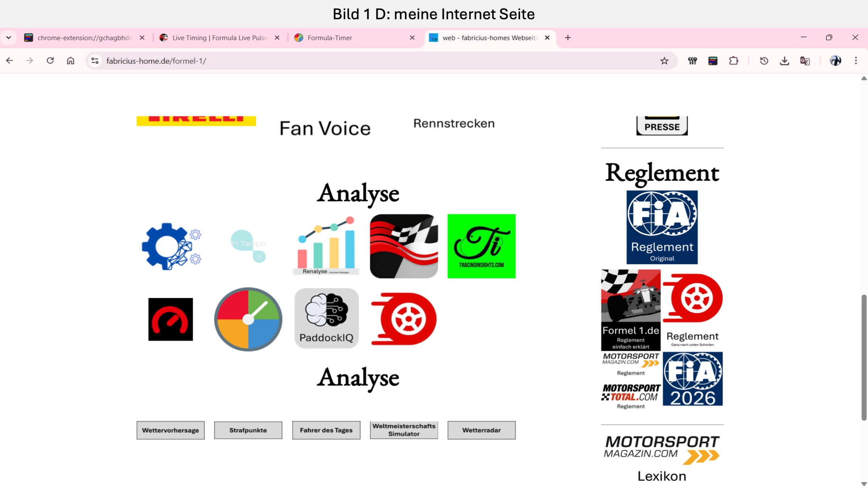Click the Wettervorhersage button

tap(171, 430)
